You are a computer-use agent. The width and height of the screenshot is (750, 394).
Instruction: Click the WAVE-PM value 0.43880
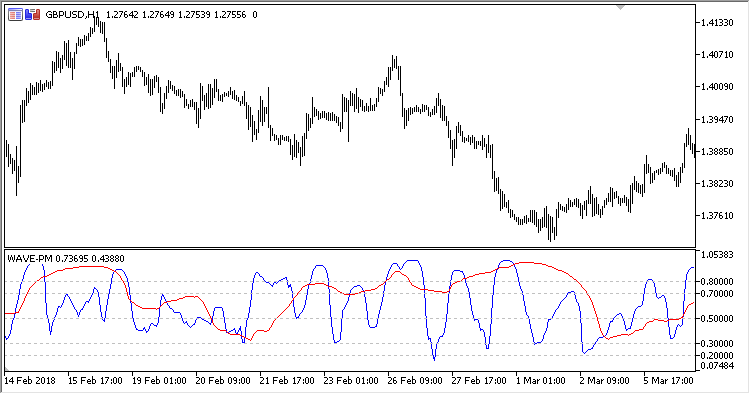pyautogui.click(x=108, y=259)
